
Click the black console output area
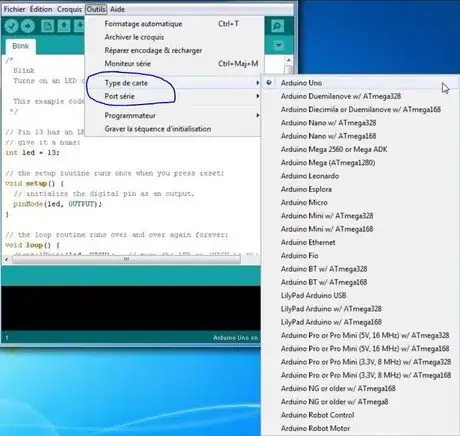(x=131, y=308)
